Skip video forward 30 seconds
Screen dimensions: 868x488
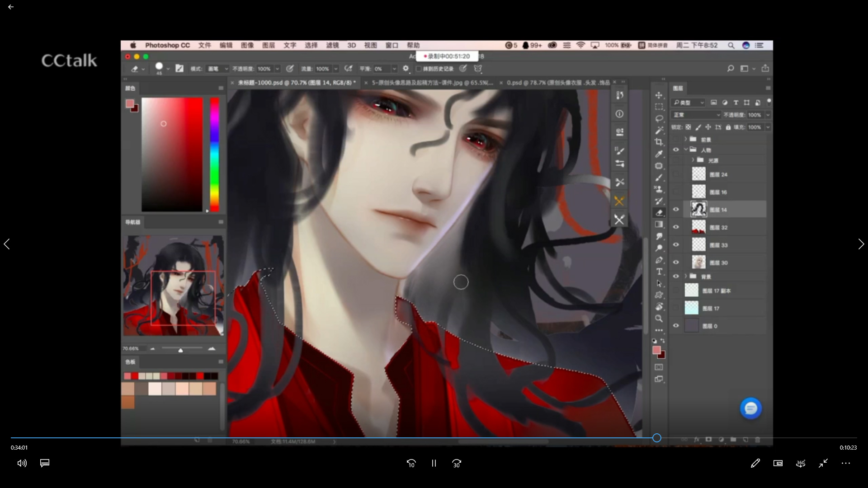(457, 463)
